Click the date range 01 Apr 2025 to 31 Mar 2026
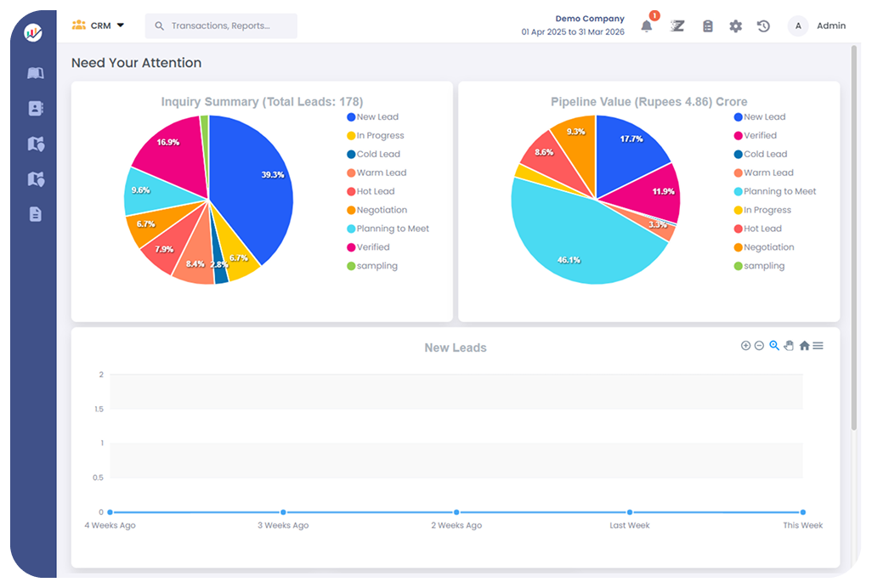This screenshot has height=588, width=872. pyautogui.click(x=571, y=31)
